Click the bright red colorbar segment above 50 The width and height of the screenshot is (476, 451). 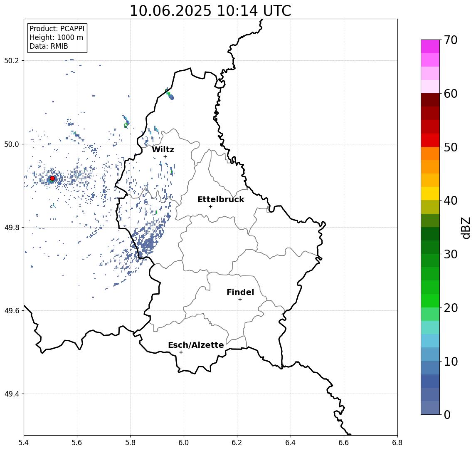pyautogui.click(x=430, y=140)
